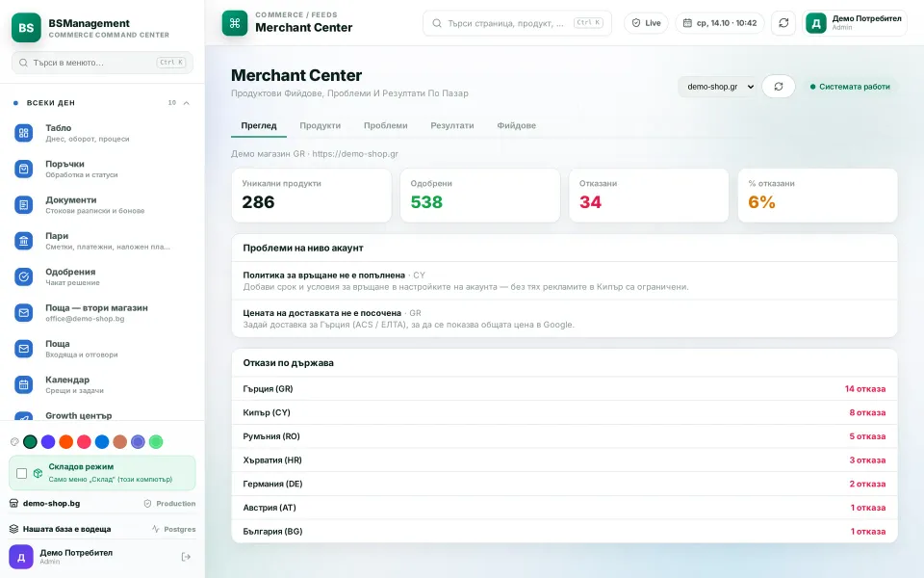Image resolution: width=924 pixels, height=578 pixels.
Task: Open Поща входяща и отговори icon
Action: 23,349
